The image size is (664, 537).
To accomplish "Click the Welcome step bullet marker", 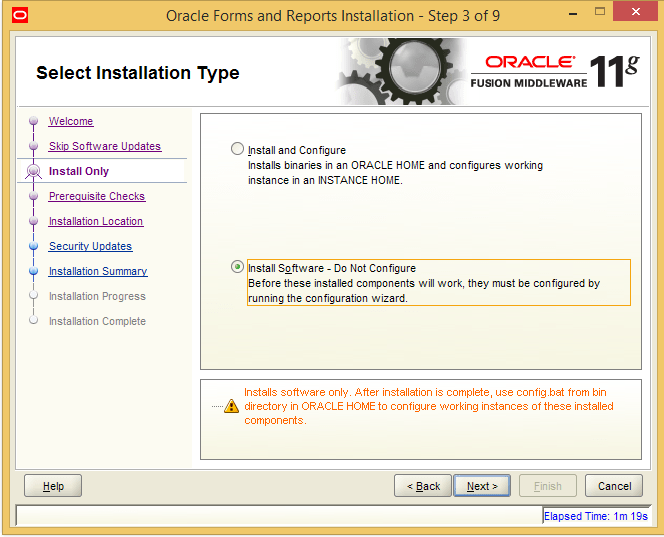I will click(33, 121).
